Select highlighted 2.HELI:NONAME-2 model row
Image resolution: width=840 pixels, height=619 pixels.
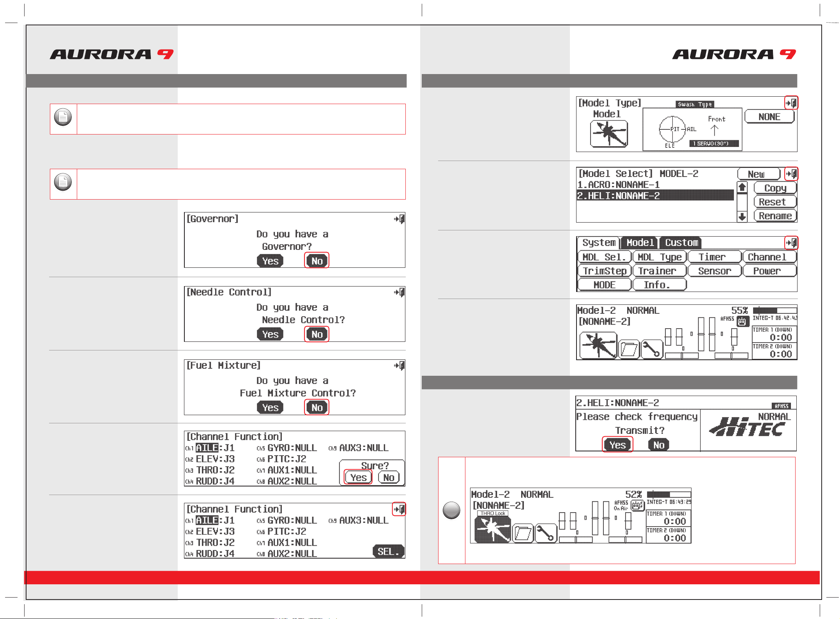[x=655, y=195]
